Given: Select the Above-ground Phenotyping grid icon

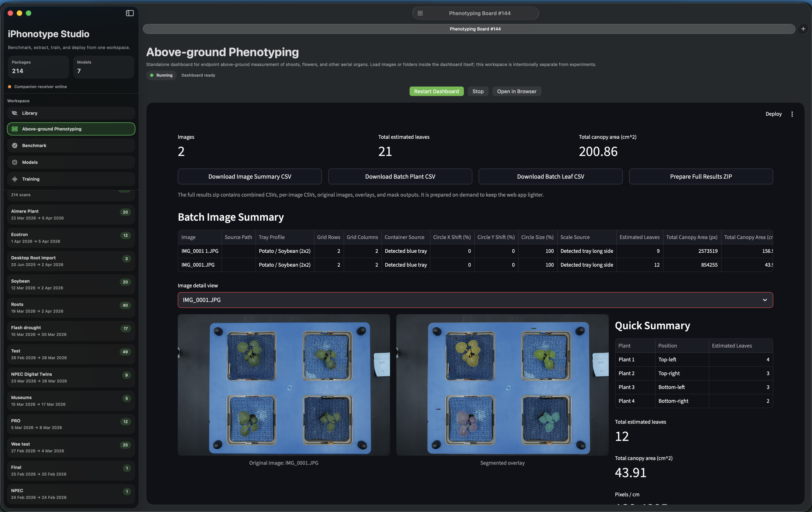Looking at the screenshot, I should coord(15,129).
